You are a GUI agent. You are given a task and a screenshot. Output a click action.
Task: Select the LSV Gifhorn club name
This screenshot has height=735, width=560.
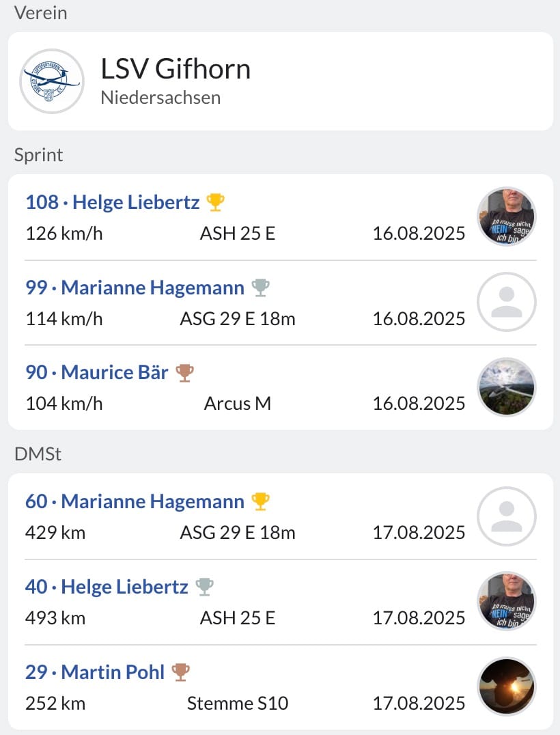tap(176, 69)
